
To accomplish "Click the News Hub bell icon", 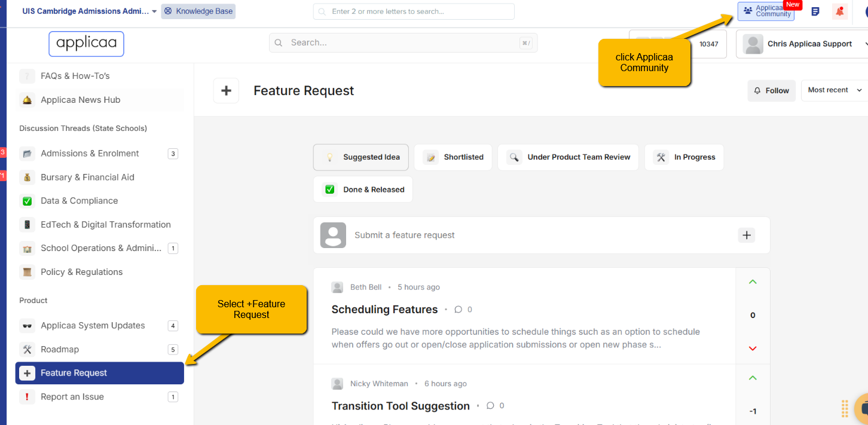I will pyautogui.click(x=27, y=100).
